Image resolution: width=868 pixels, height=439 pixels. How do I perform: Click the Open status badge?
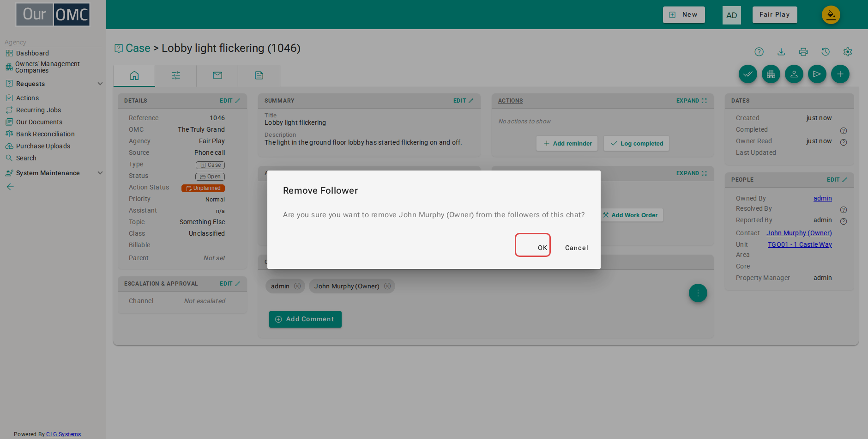210,177
